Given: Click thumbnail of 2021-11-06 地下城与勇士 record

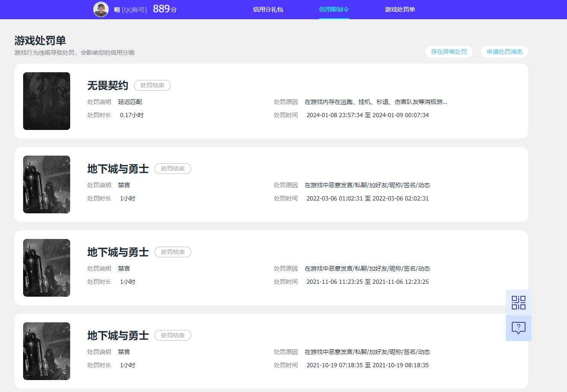Looking at the screenshot, I should coord(47,268).
